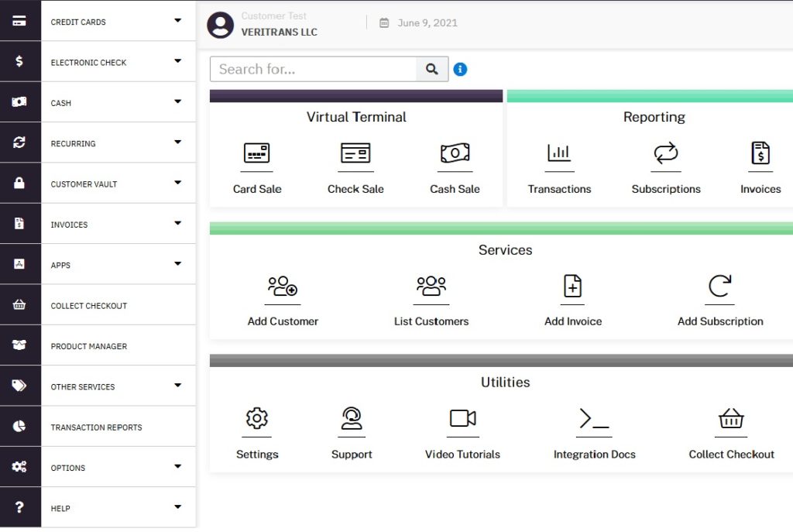Launch the Video Tutorials icon

pyautogui.click(x=462, y=419)
